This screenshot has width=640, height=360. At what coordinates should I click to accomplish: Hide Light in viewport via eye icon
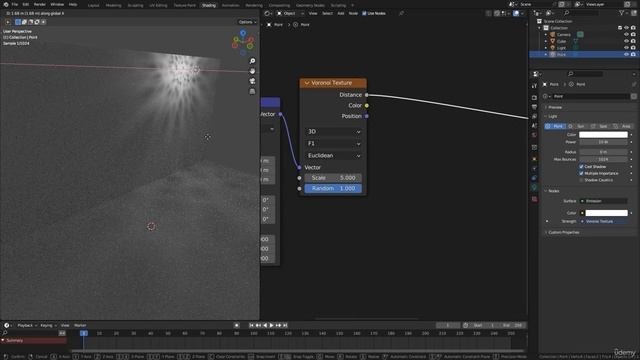(x=626, y=48)
